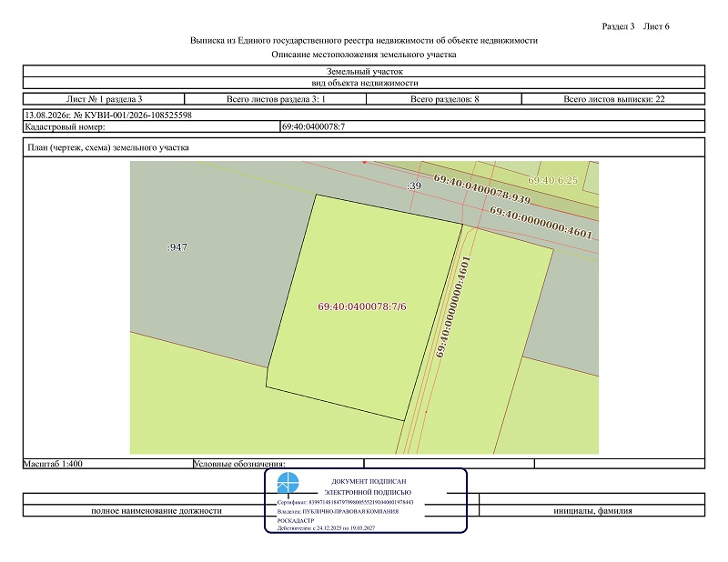728x562 pixels.
Task: Click the vertical 69:40:0000000:4601 road label
Action: (x=453, y=306)
